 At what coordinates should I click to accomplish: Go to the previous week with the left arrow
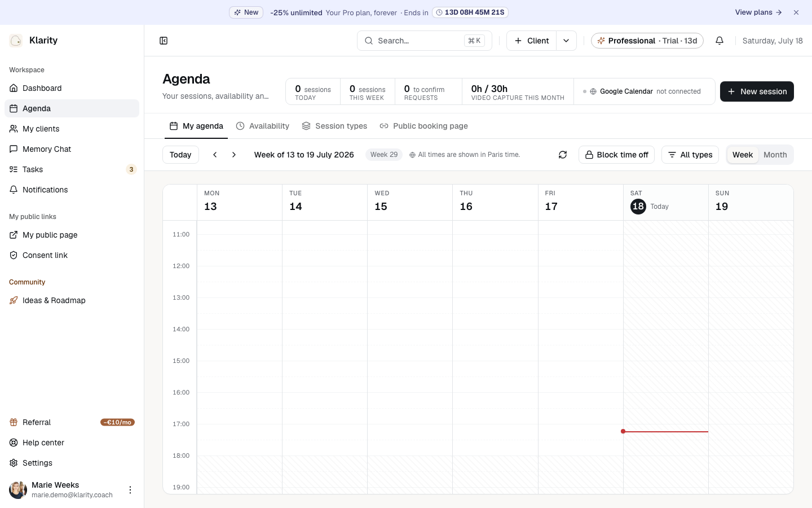(215, 155)
